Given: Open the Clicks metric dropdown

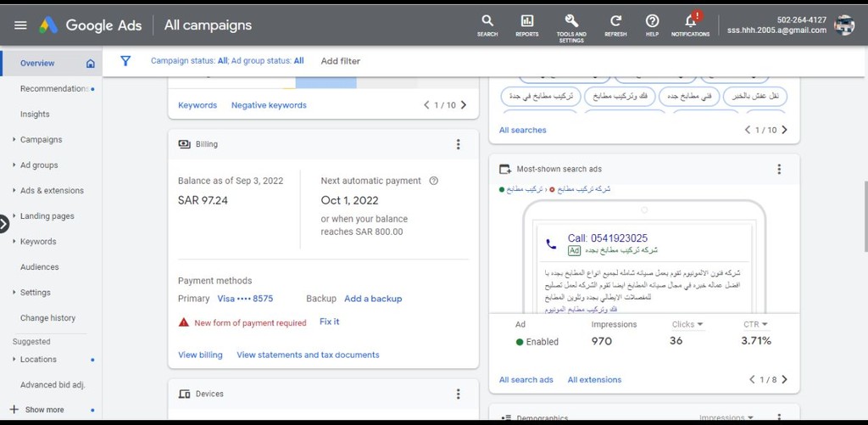Looking at the screenshot, I should 687,324.
